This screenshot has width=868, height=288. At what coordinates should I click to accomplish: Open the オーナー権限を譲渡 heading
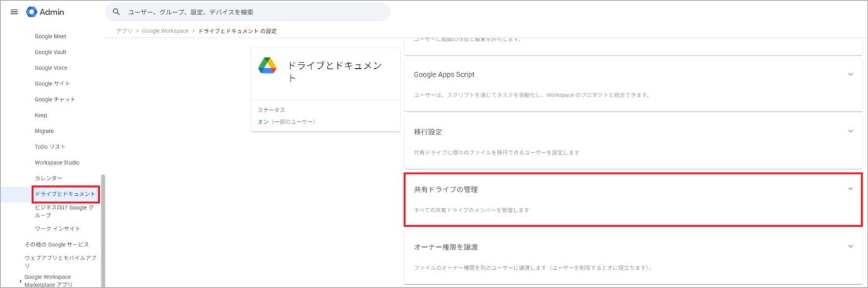click(445, 247)
